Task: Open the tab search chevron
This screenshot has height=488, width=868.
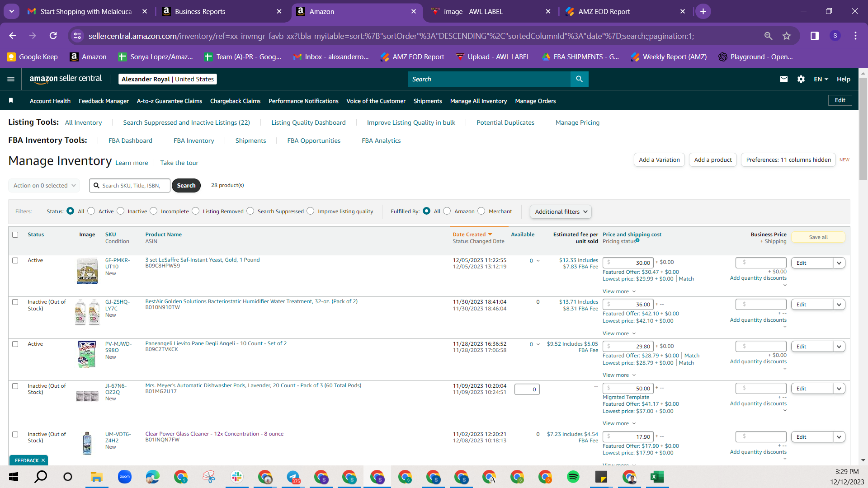Action: (12, 11)
